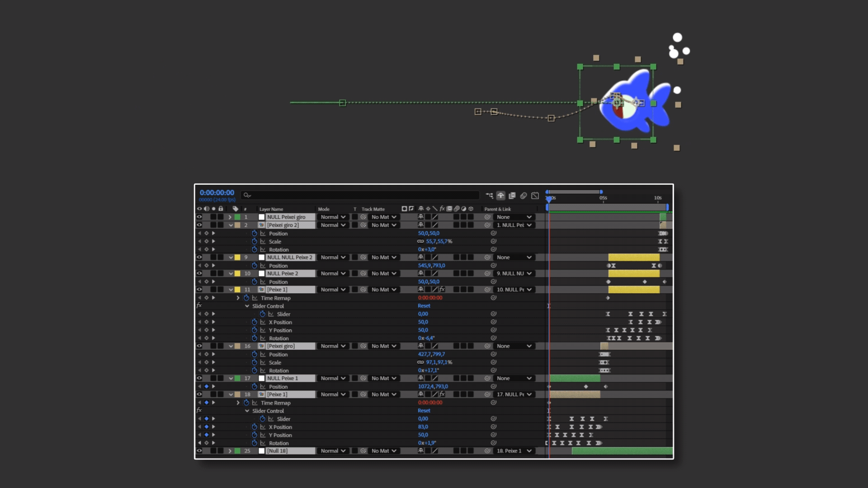
Task: Hide the NULL Peixei giro layer
Action: 199,217
